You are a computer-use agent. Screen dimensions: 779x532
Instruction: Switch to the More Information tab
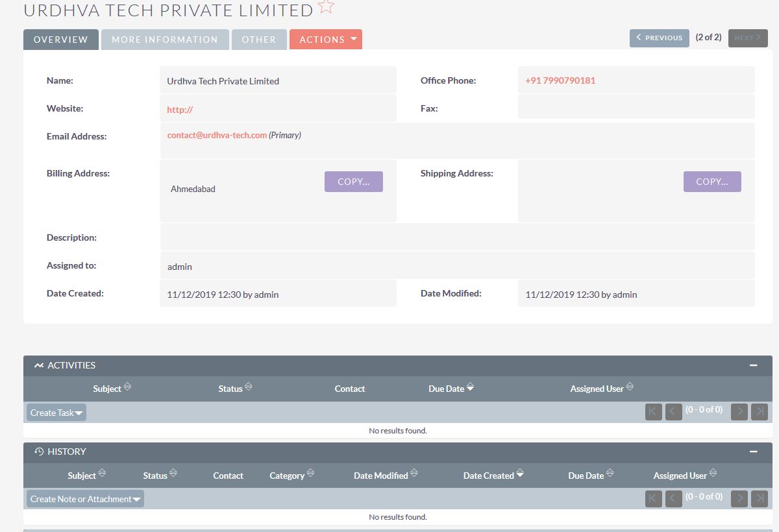coord(165,40)
